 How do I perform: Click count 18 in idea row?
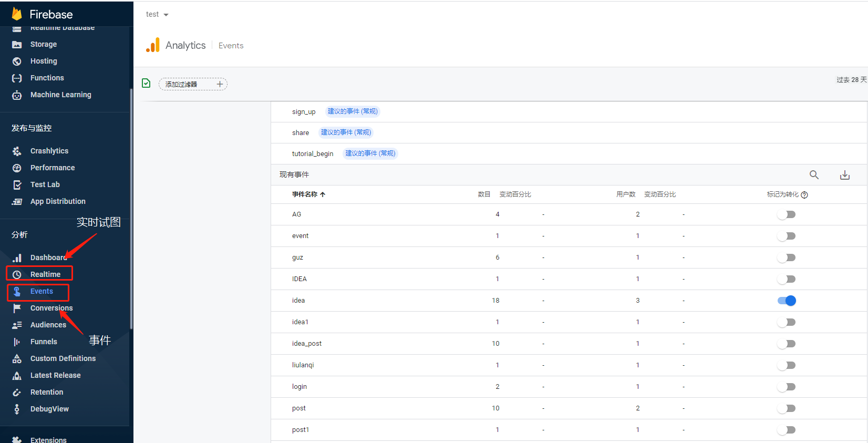point(495,301)
